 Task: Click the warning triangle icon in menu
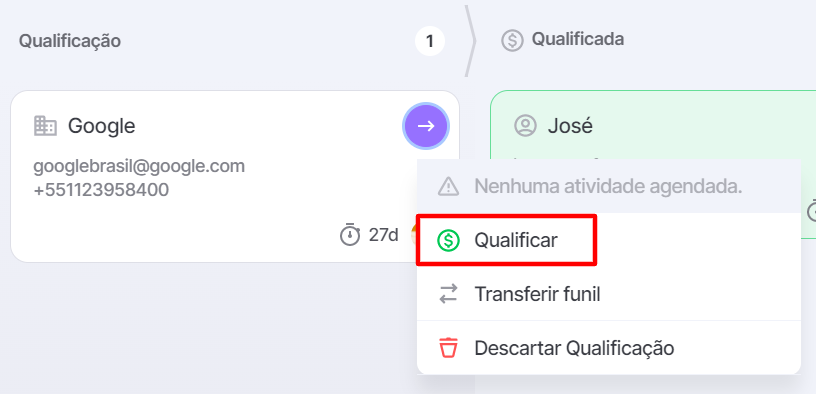coord(448,186)
